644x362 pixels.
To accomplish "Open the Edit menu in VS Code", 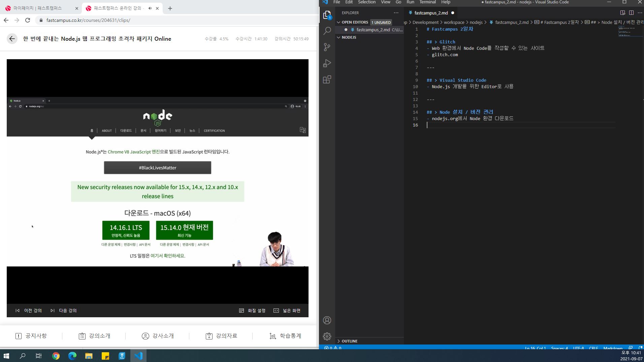I will tap(349, 2).
